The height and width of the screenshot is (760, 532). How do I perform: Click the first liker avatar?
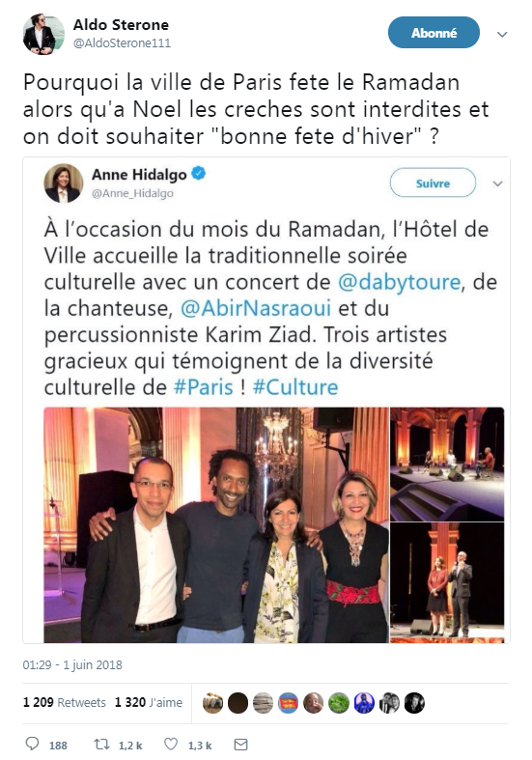click(x=212, y=703)
